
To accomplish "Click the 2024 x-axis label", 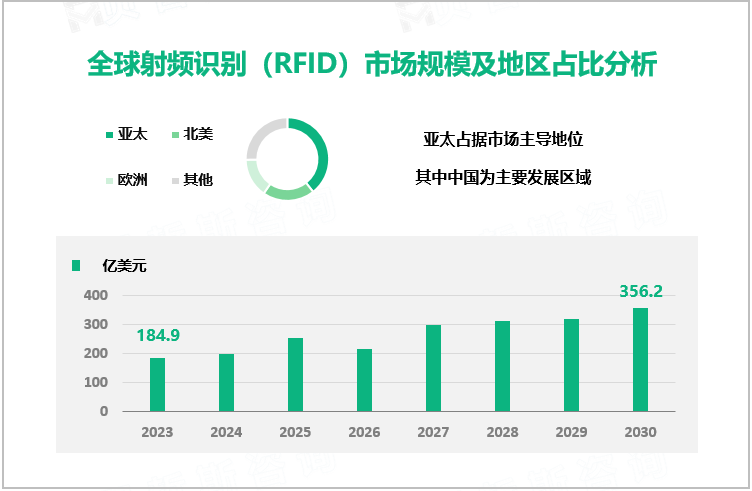I will tap(226, 433).
